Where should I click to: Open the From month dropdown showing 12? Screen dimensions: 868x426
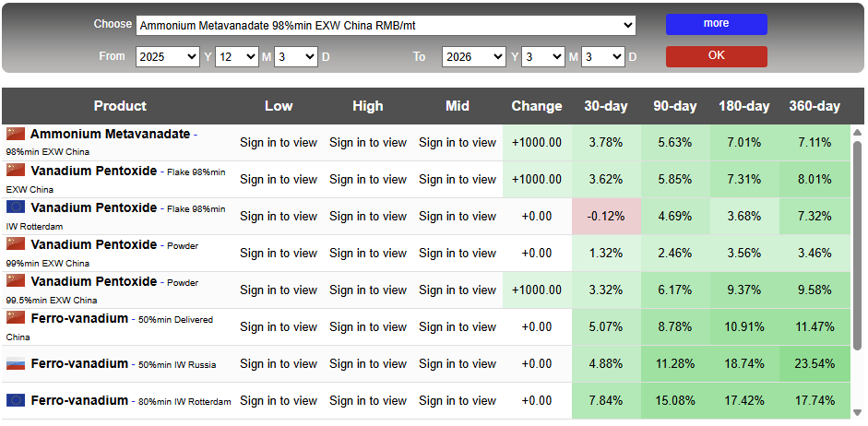[x=237, y=56]
